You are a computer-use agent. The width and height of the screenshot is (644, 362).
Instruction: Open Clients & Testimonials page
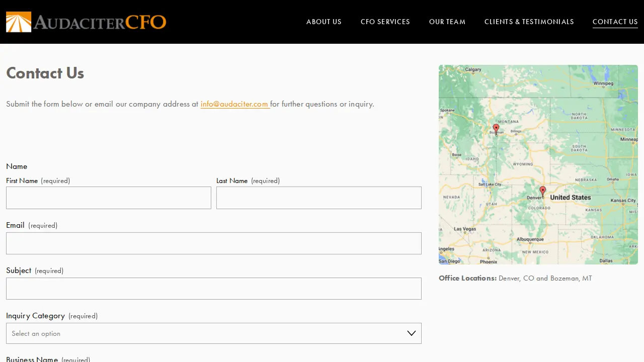point(529,22)
